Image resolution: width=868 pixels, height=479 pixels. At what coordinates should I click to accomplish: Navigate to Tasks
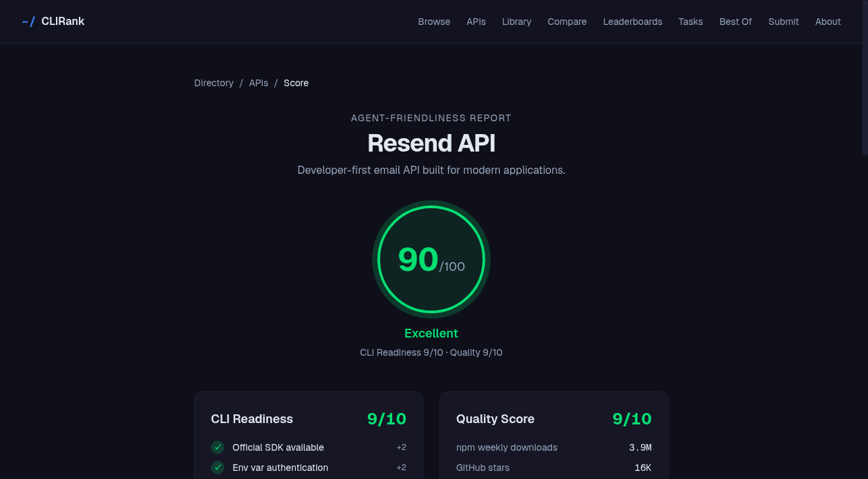pyautogui.click(x=691, y=22)
